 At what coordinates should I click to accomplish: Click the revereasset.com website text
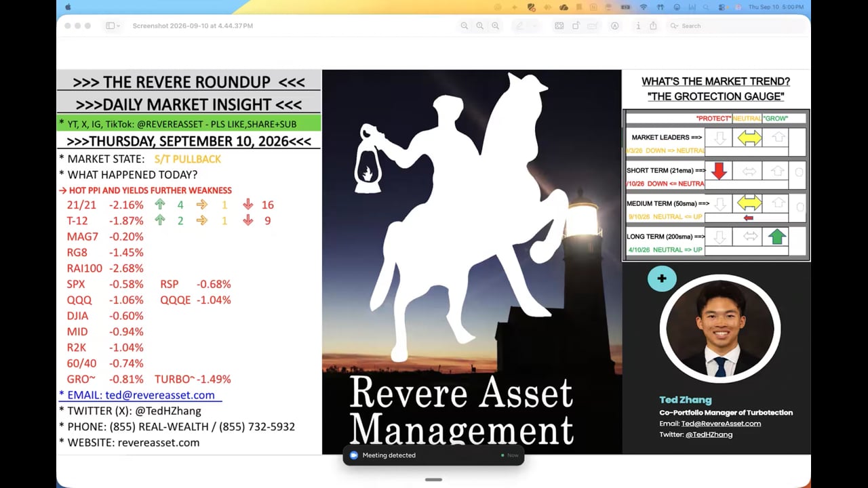click(158, 443)
